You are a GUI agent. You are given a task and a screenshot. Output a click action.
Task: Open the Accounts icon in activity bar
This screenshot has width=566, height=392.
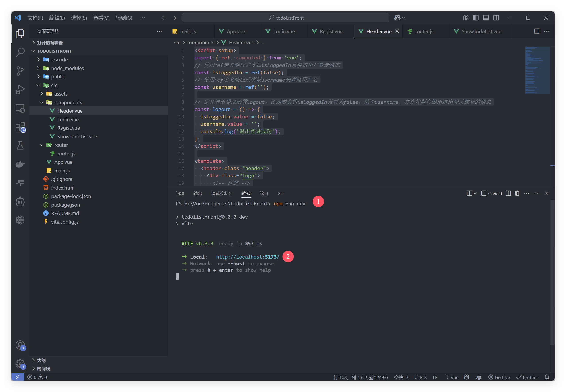click(x=20, y=345)
